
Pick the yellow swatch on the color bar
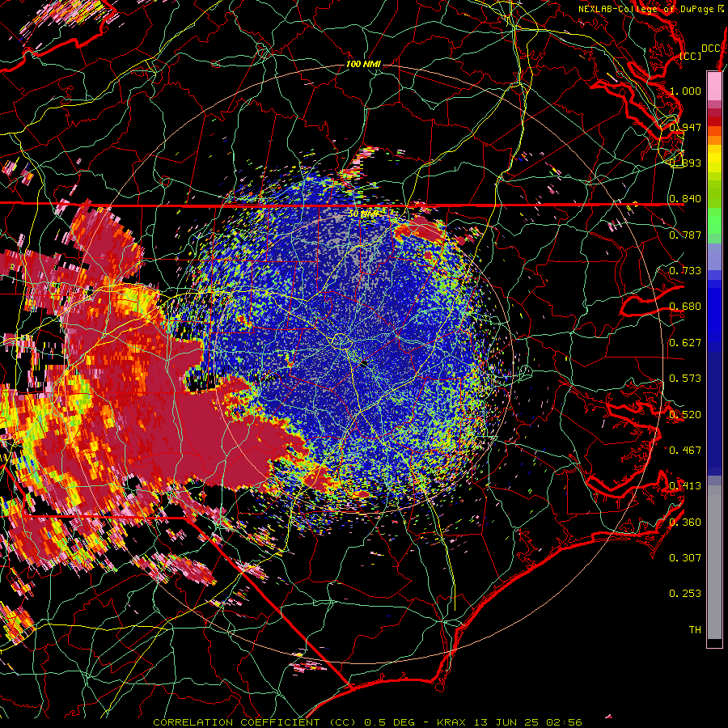click(x=714, y=159)
